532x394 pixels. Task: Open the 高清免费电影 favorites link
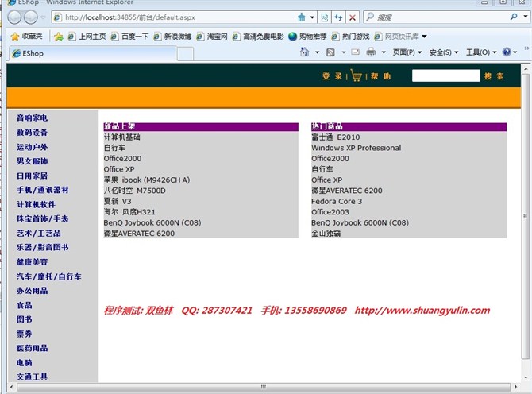258,37
